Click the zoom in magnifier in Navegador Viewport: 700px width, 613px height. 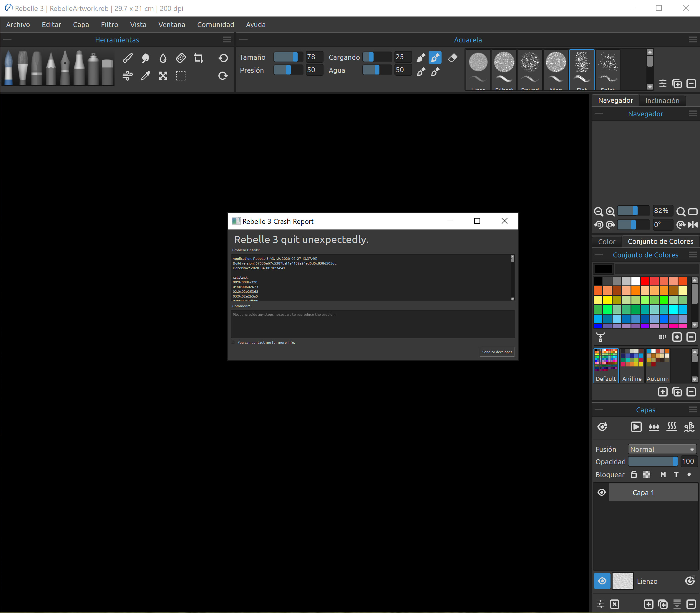point(611,212)
